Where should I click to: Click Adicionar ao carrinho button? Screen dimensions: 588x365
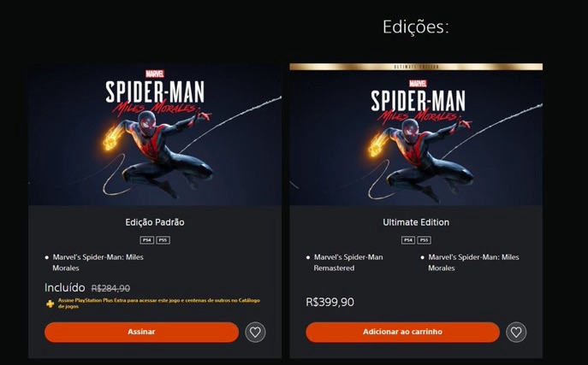[402, 332]
